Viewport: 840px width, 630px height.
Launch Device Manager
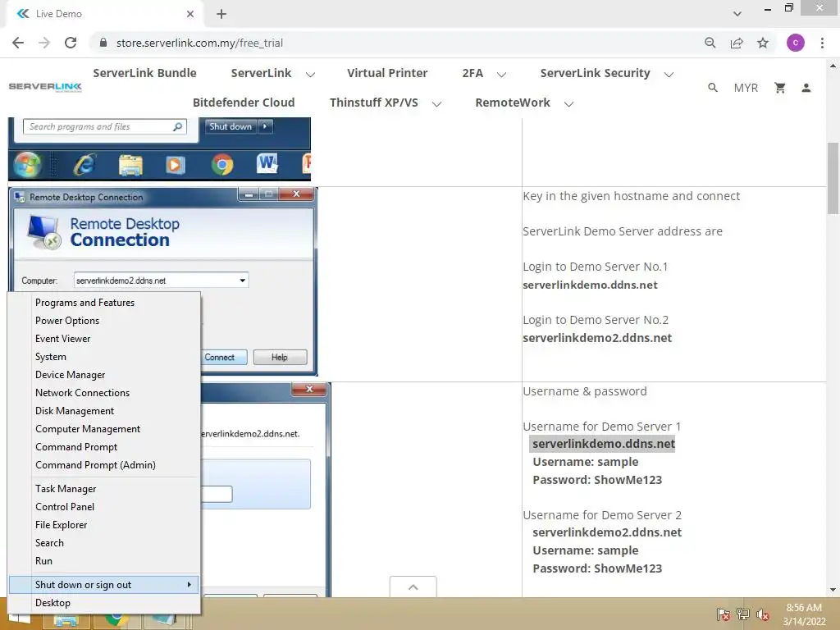coord(104,375)
